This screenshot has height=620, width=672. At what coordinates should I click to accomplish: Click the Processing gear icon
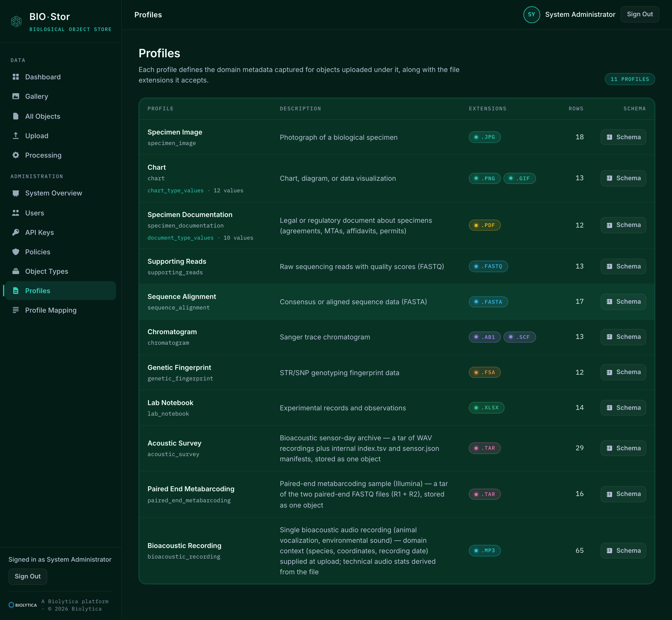point(16,155)
